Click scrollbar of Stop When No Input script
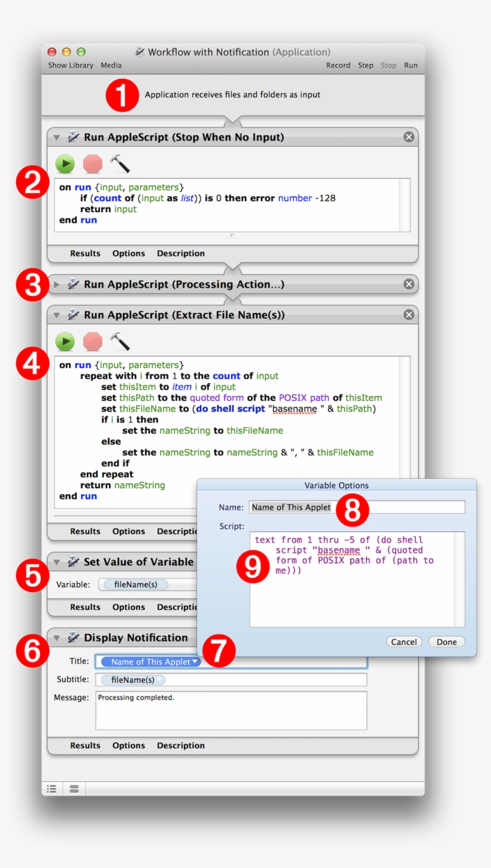The height and width of the screenshot is (868, 491). click(405, 205)
